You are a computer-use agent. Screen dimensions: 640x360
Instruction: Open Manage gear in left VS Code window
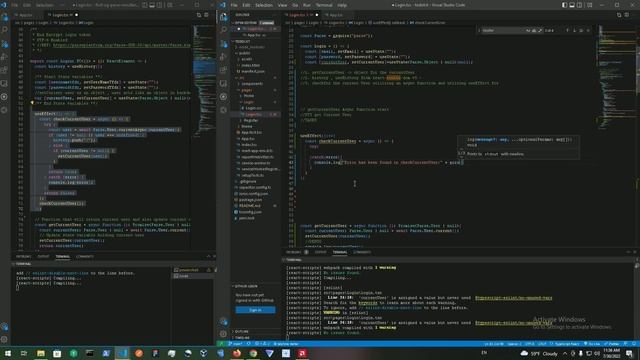point(4,339)
